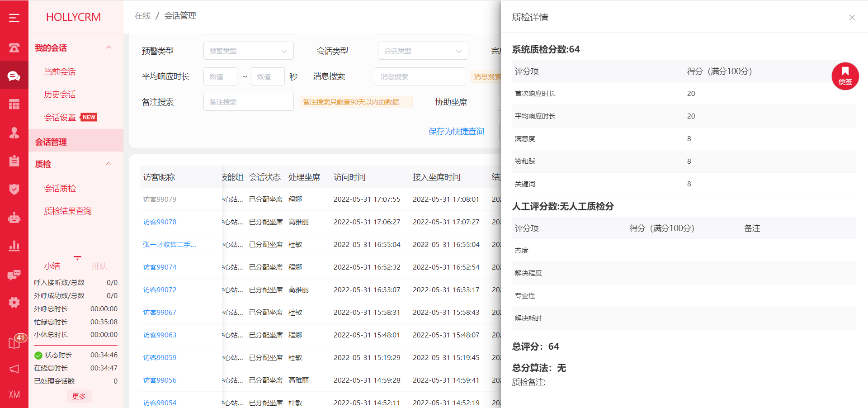Open visitor 访客99056 link

pyautogui.click(x=160, y=380)
